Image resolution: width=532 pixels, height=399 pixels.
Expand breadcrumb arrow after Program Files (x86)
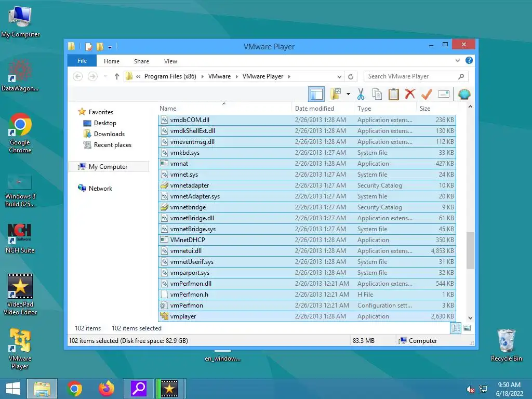click(202, 76)
